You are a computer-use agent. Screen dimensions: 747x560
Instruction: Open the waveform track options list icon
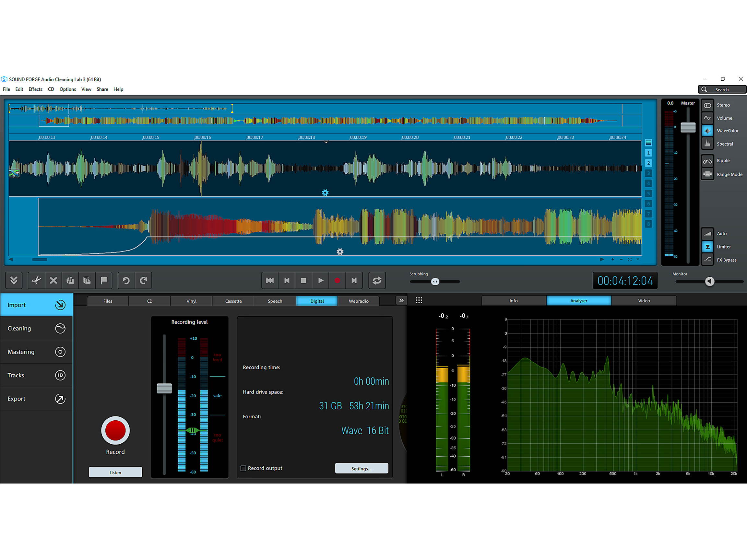[x=648, y=143]
